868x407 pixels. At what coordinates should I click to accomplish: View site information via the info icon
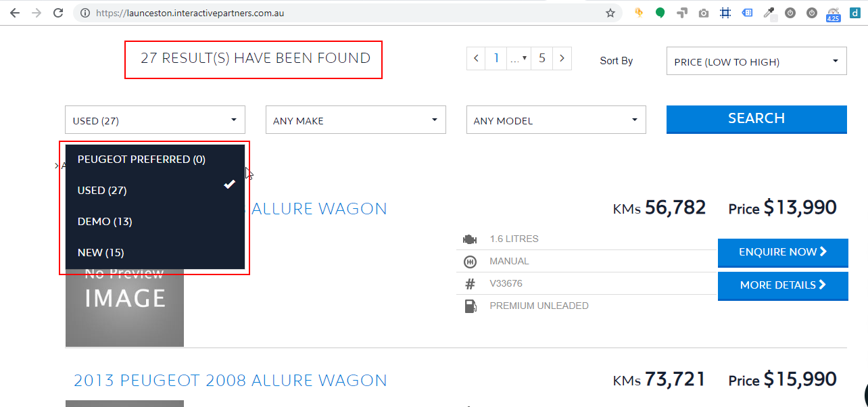tap(85, 13)
